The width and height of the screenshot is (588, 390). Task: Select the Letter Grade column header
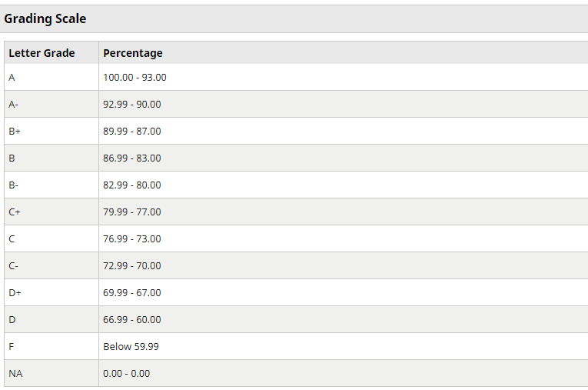tap(42, 53)
